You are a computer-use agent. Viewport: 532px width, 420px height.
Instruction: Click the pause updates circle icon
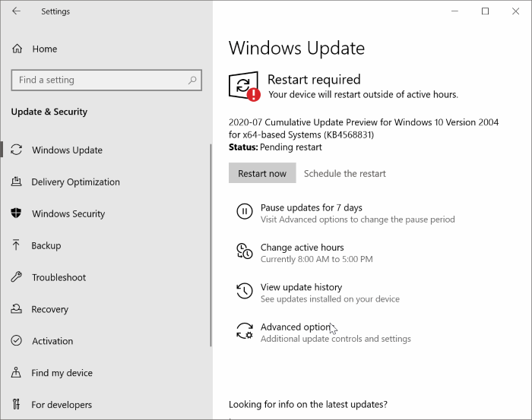click(244, 211)
